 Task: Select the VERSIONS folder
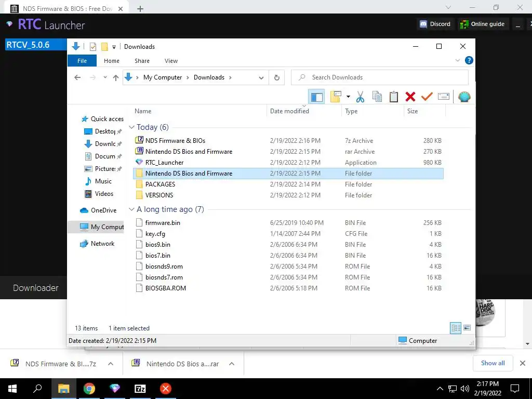288,195
